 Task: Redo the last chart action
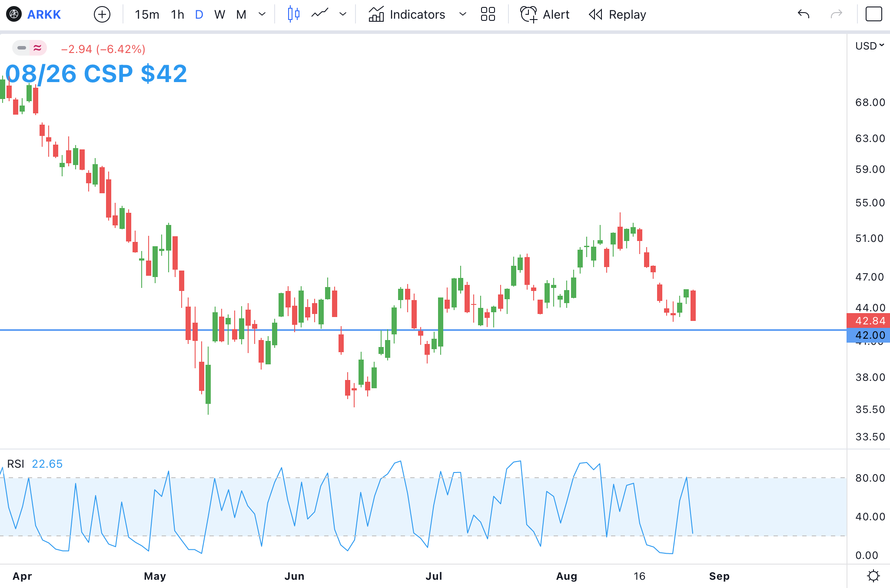837,14
